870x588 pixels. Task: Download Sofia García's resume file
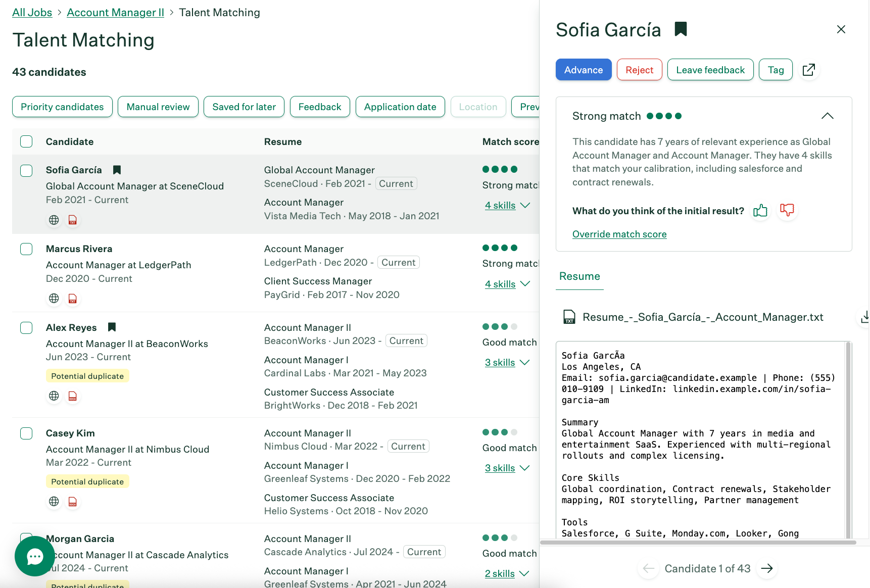[864, 317]
